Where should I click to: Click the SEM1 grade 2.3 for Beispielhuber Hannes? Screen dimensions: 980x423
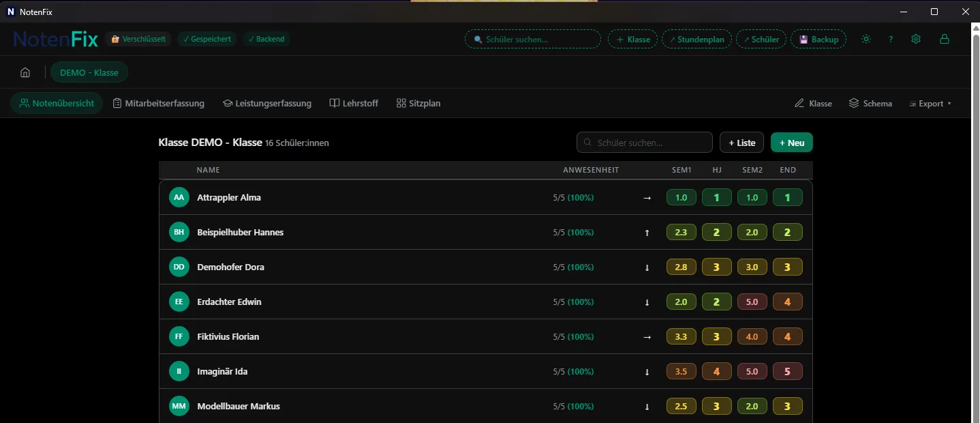[681, 232]
